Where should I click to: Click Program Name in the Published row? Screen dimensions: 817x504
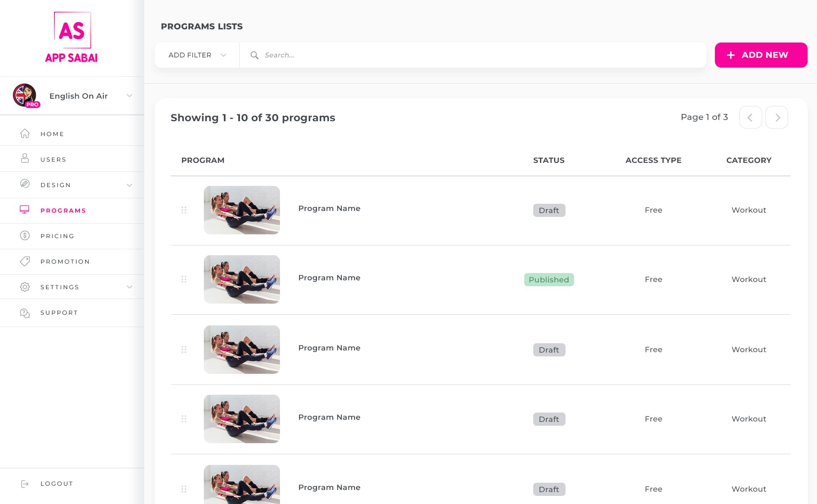click(329, 278)
